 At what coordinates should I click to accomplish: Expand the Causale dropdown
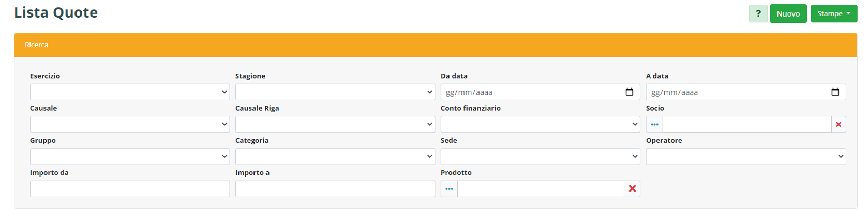[x=129, y=125]
